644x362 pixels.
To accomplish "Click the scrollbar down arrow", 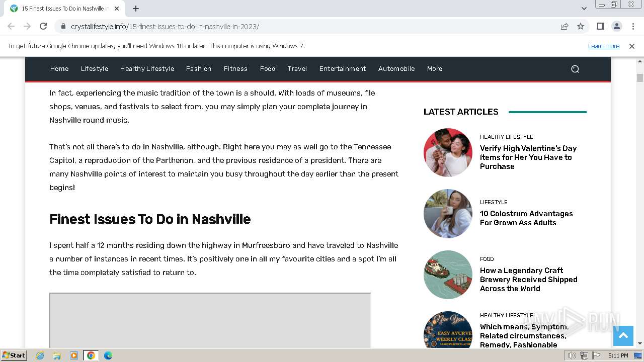I will point(640,343).
